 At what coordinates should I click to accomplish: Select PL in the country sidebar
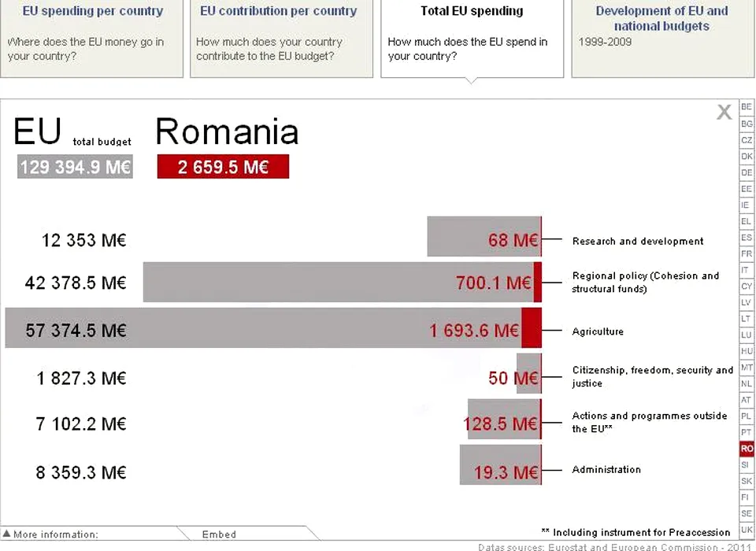[747, 416]
